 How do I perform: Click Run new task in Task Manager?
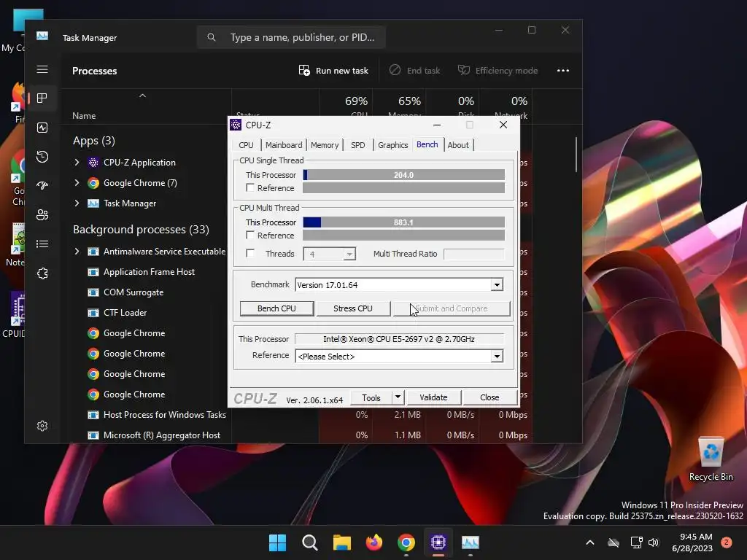(x=333, y=71)
